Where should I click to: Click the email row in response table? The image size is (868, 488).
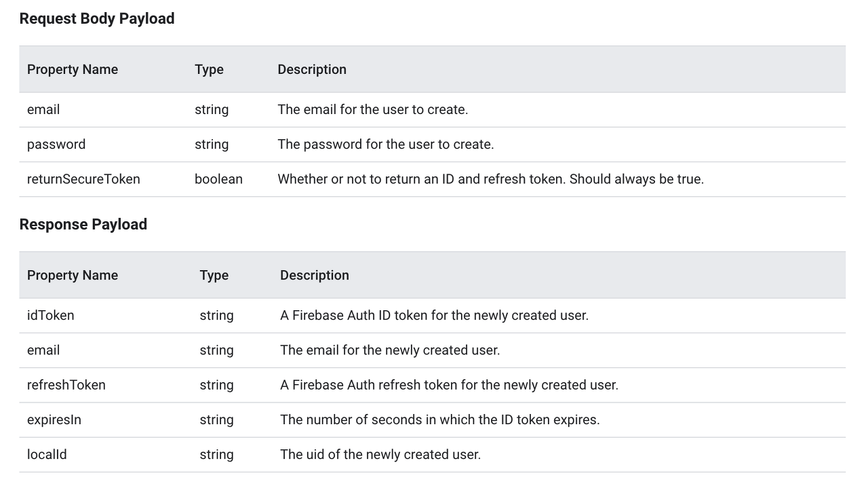(433, 350)
